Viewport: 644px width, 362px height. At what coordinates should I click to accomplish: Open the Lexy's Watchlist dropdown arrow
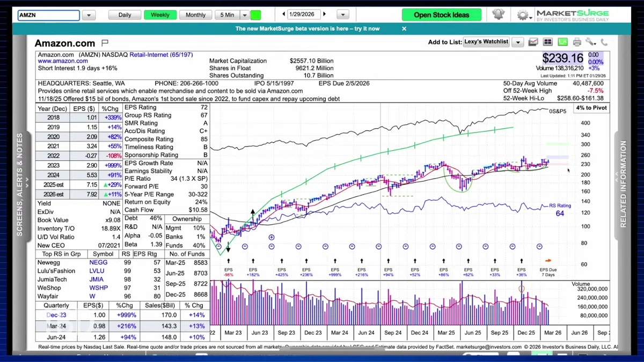(x=517, y=42)
